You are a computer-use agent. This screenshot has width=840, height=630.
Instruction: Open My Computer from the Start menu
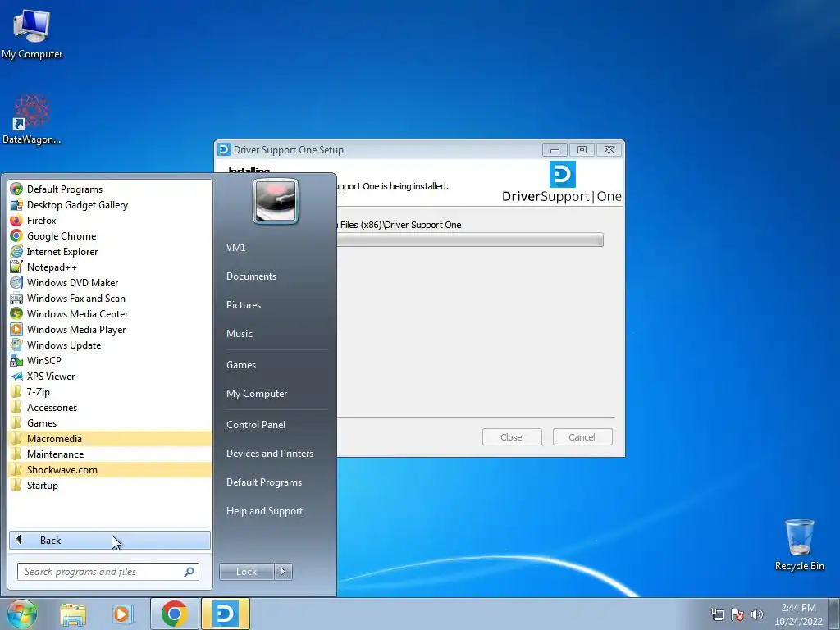[257, 393]
